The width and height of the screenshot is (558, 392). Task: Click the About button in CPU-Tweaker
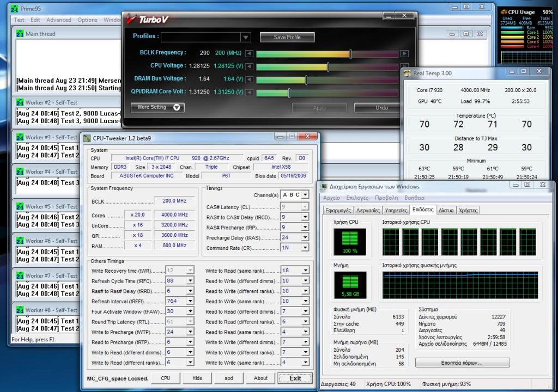click(260, 378)
